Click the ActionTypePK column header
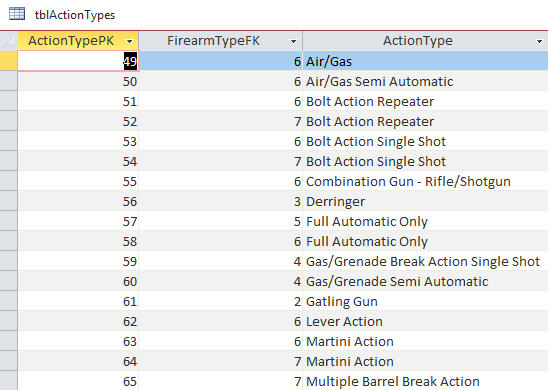This screenshot has width=548, height=390. 78,41
